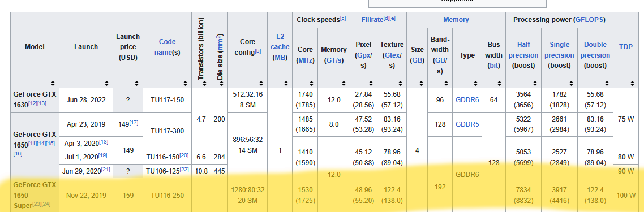Image resolution: width=644 pixels, height=212 pixels.
Task: Open the Gpx/s link under Pixel
Action: click(363, 60)
